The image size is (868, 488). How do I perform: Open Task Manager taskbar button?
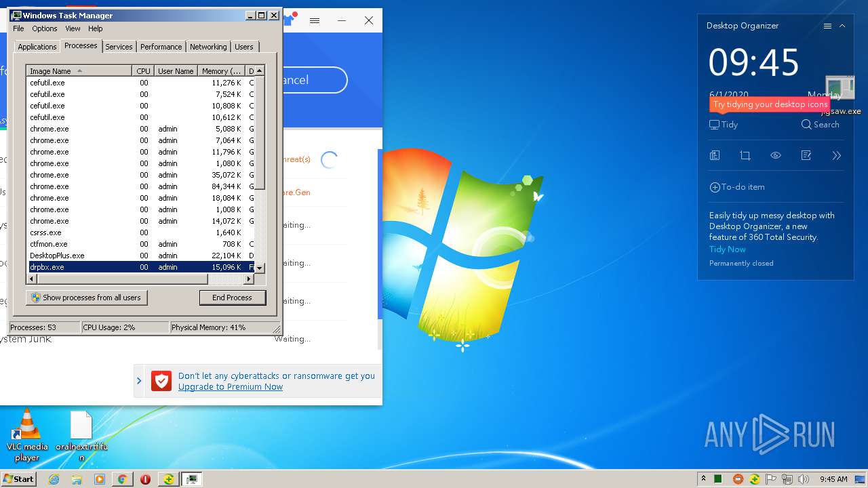(x=192, y=479)
